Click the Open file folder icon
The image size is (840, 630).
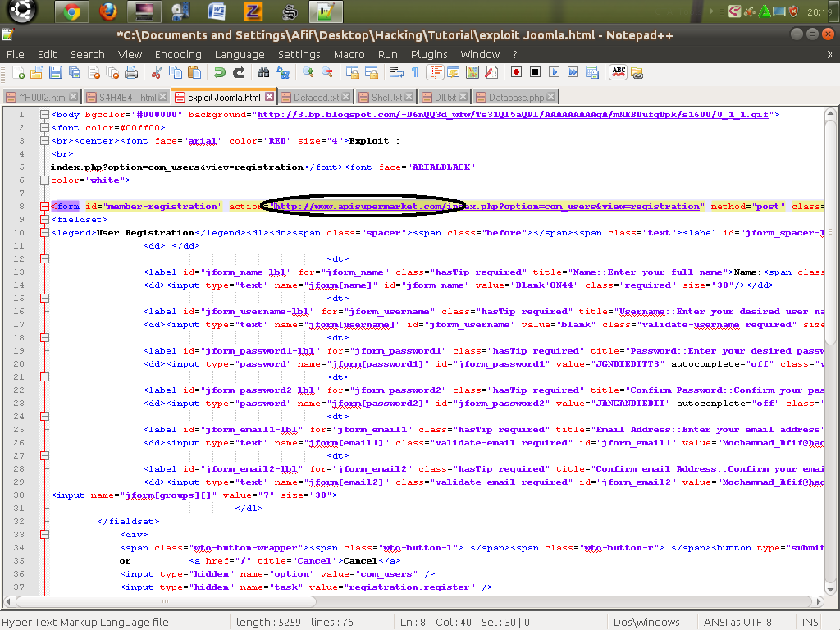36,73
